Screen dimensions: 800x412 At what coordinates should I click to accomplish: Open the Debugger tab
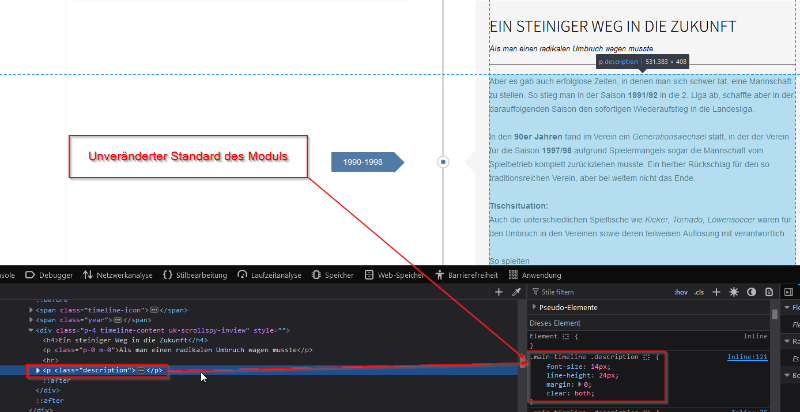coord(48,275)
